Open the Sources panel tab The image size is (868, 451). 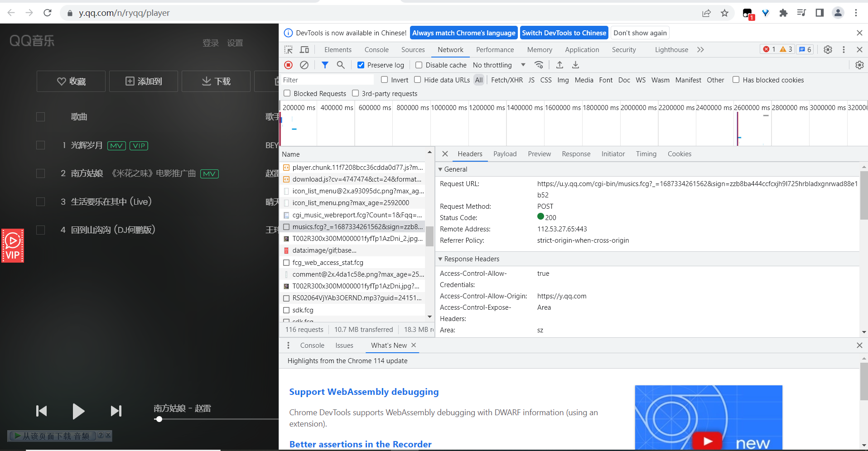tap(413, 50)
